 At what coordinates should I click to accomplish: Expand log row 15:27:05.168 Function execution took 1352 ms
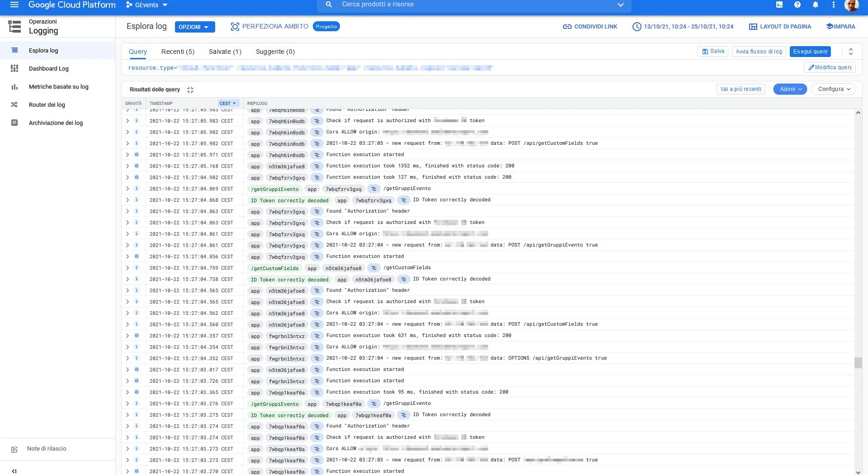127,166
